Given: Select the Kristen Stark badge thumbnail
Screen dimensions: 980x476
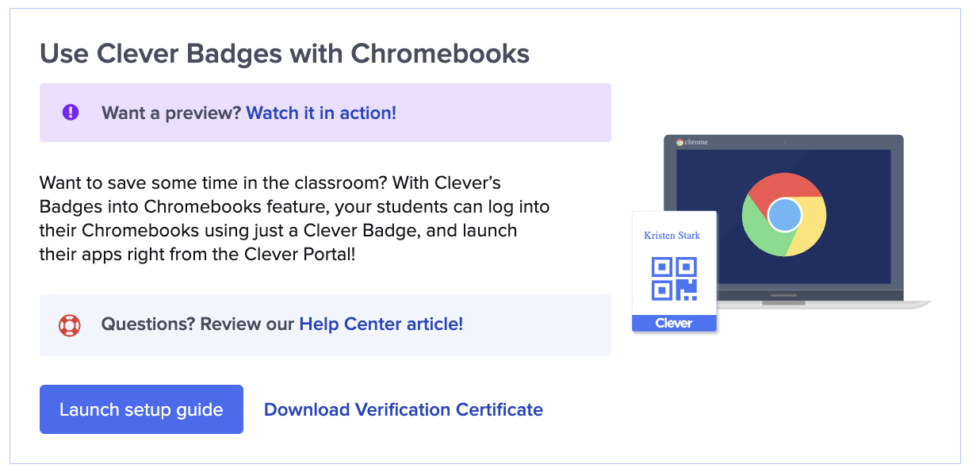Looking at the screenshot, I should (673, 270).
